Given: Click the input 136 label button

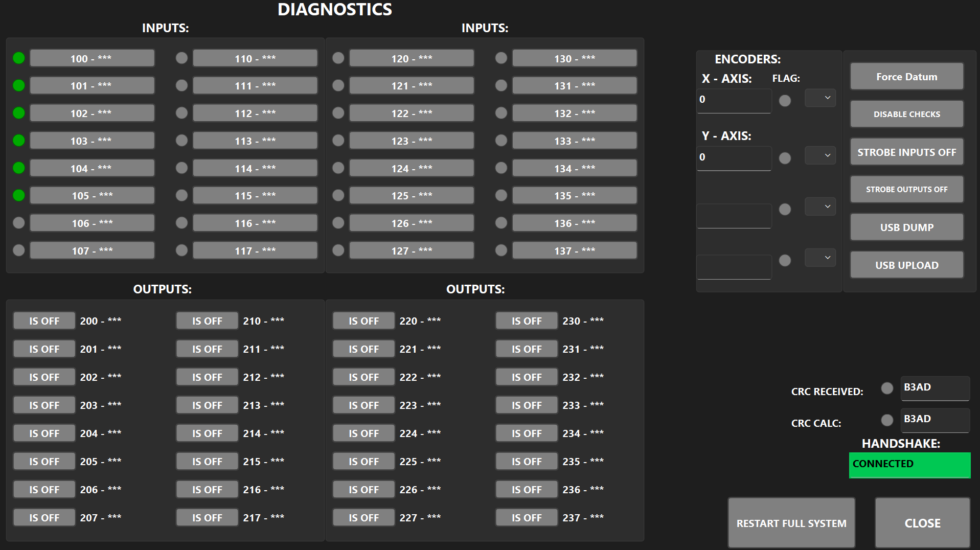Looking at the screenshot, I should click(575, 223).
